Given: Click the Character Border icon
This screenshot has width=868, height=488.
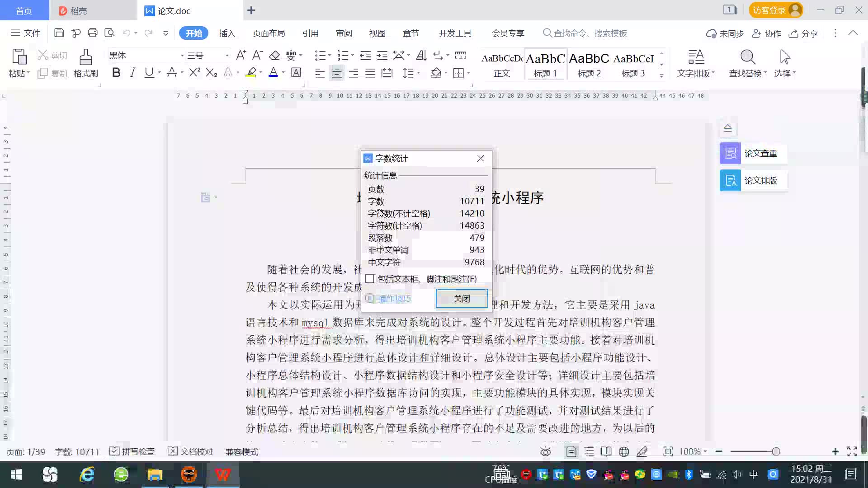Looking at the screenshot, I should (x=296, y=73).
